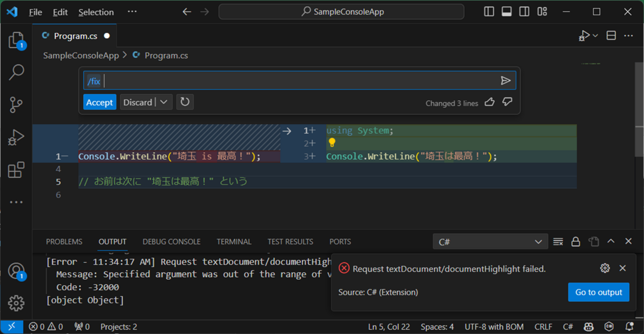Open notification settings gear
This screenshot has height=334, width=644.
click(605, 268)
